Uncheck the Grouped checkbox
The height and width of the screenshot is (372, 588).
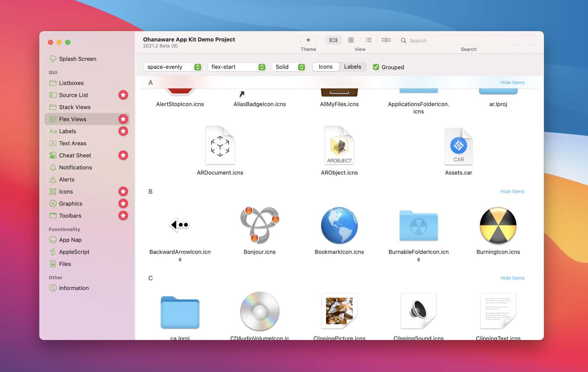coord(376,67)
